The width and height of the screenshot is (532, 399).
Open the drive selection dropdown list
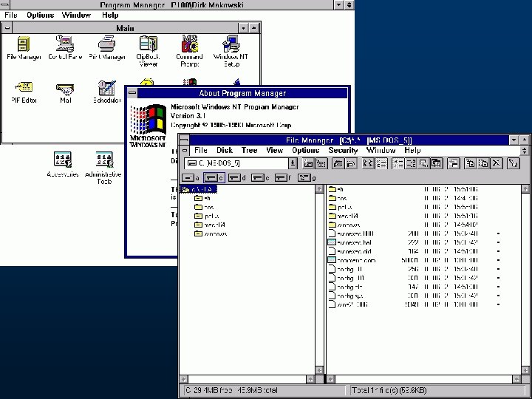point(293,163)
